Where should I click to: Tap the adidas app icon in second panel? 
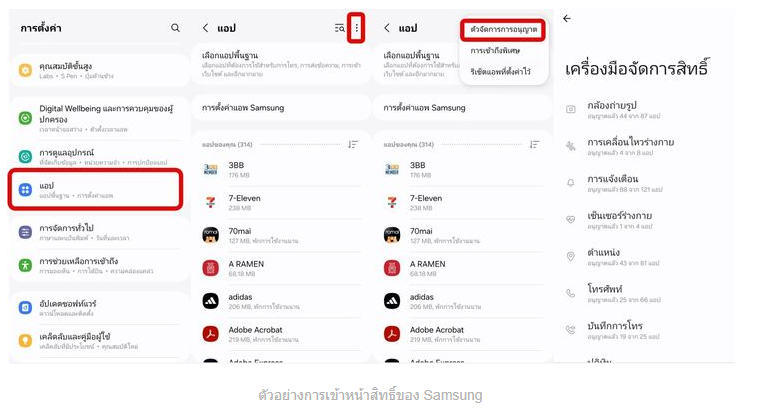(211, 301)
